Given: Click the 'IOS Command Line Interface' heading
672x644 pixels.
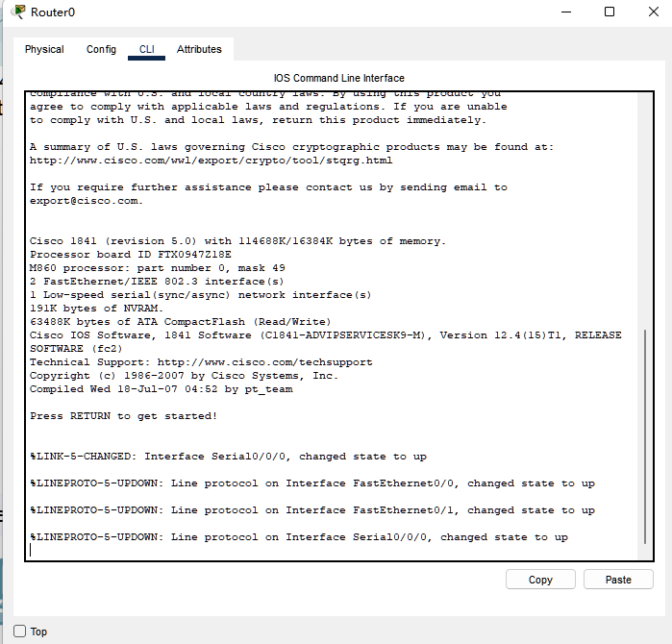Looking at the screenshot, I should pyautogui.click(x=339, y=78).
